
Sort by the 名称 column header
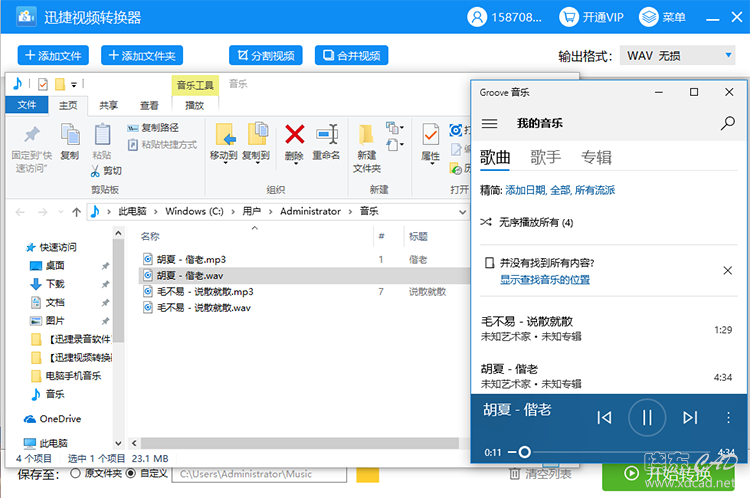(150, 236)
